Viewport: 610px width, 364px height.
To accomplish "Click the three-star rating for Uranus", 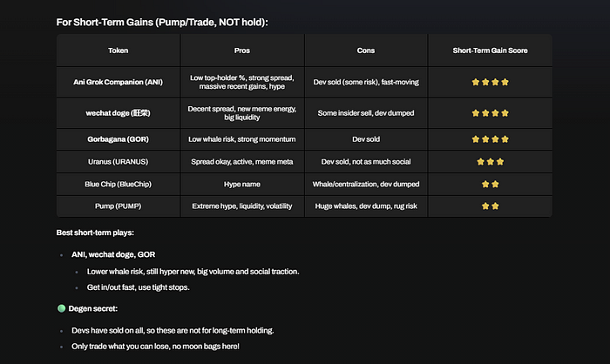I will (x=490, y=162).
